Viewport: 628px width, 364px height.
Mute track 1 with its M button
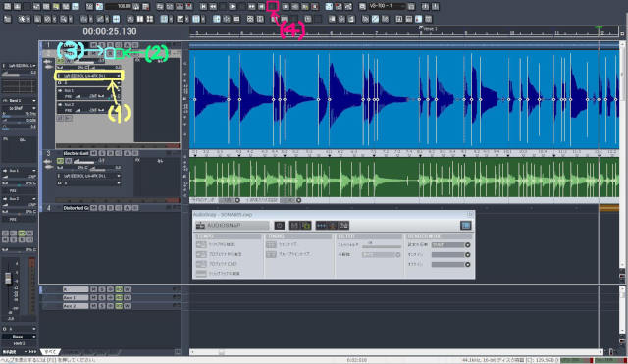[x=94, y=45]
